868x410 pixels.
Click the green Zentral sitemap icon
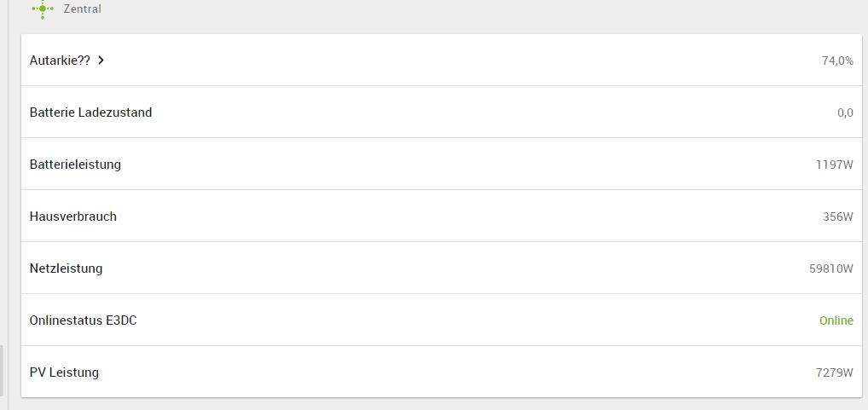[42, 9]
